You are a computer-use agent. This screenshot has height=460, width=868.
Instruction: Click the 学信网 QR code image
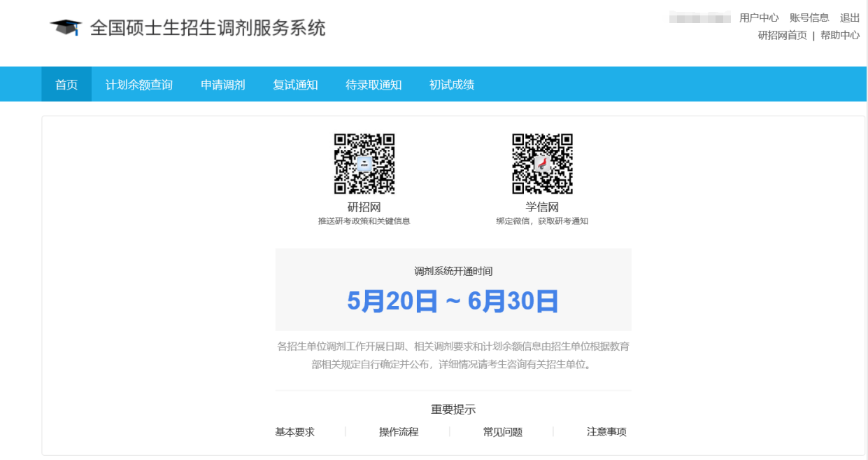(x=542, y=164)
